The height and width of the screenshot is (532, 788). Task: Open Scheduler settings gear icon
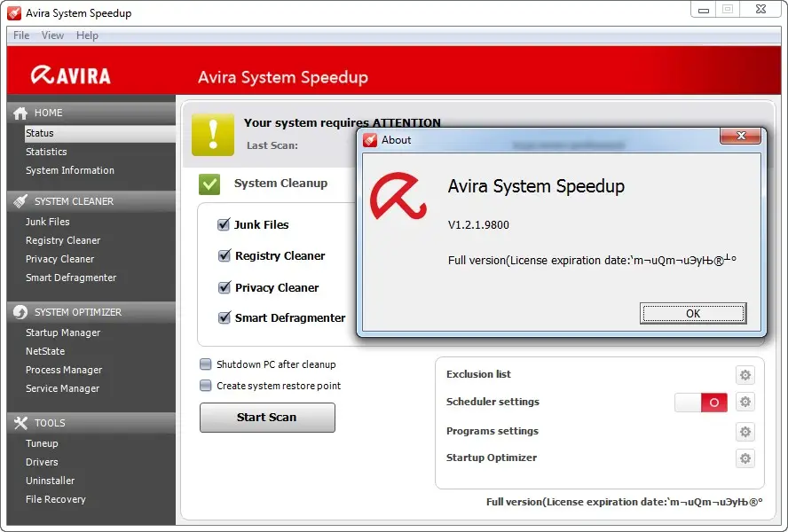745,402
